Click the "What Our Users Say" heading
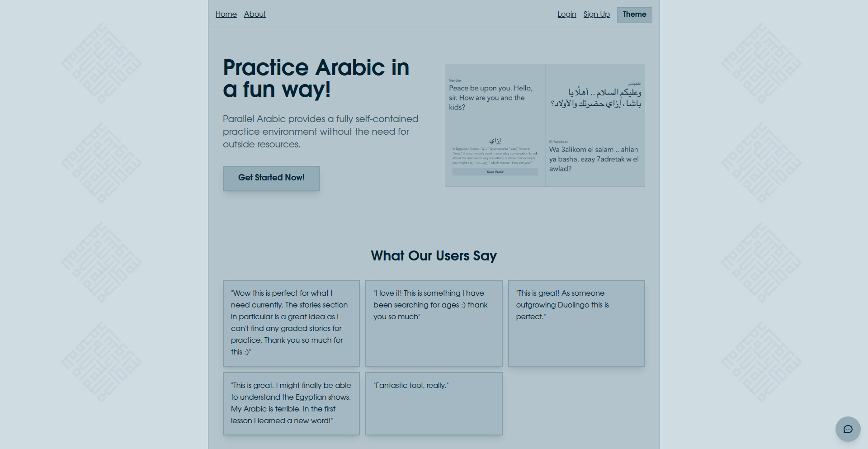 pos(434,256)
